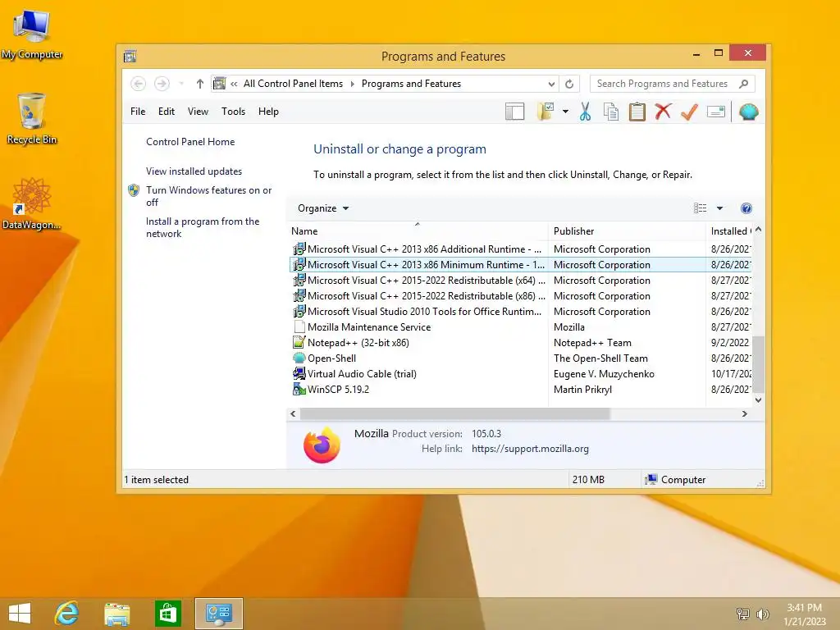The image size is (840, 630).
Task: Click the Email toolbar icon
Action: pyautogui.click(x=715, y=112)
